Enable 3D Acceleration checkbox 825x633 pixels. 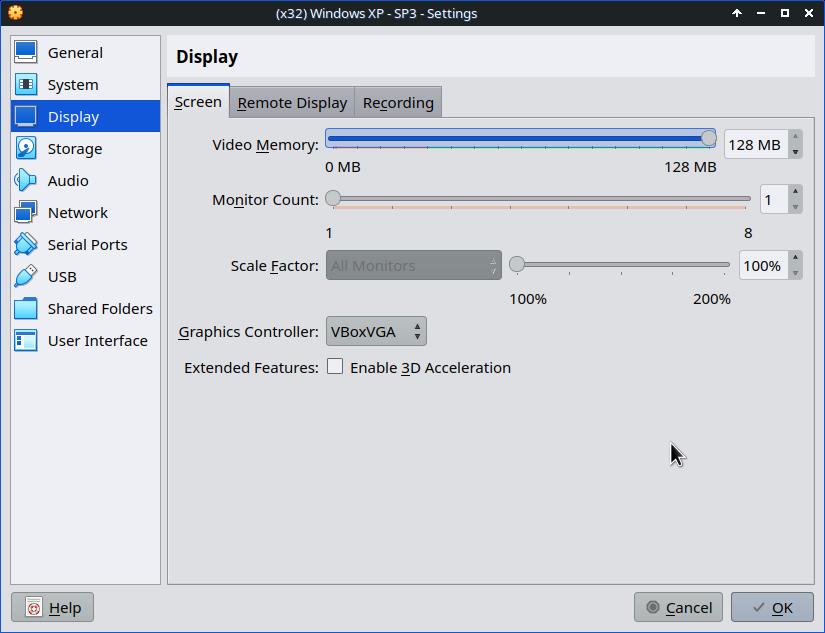click(x=335, y=366)
